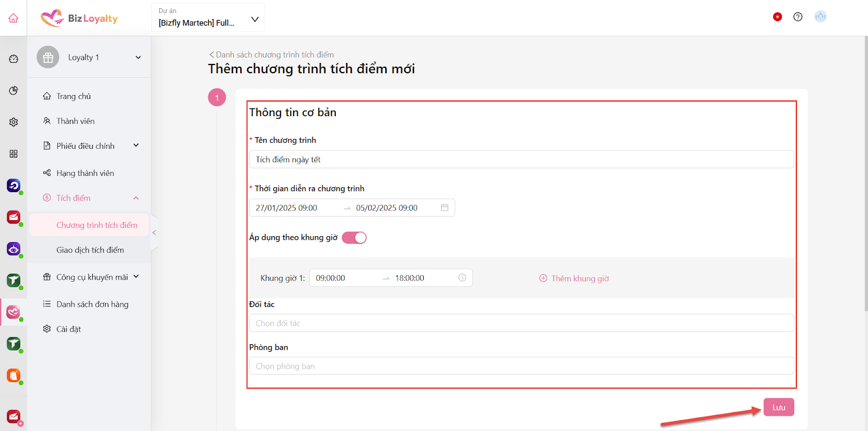Image resolution: width=868 pixels, height=431 pixels.
Task: Open the dark blue circular-arrow app icon
Action: (x=14, y=186)
